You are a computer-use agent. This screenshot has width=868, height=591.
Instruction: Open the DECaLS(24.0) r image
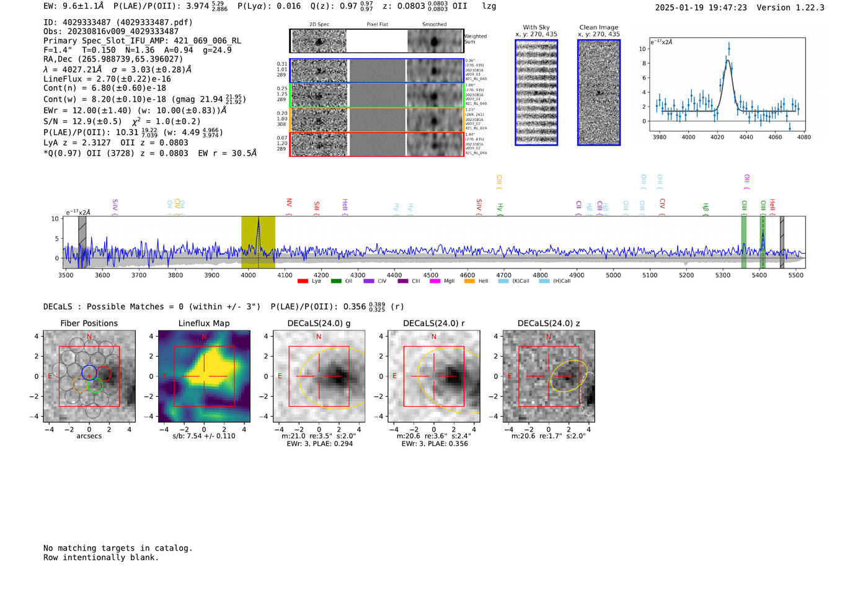tap(434, 376)
